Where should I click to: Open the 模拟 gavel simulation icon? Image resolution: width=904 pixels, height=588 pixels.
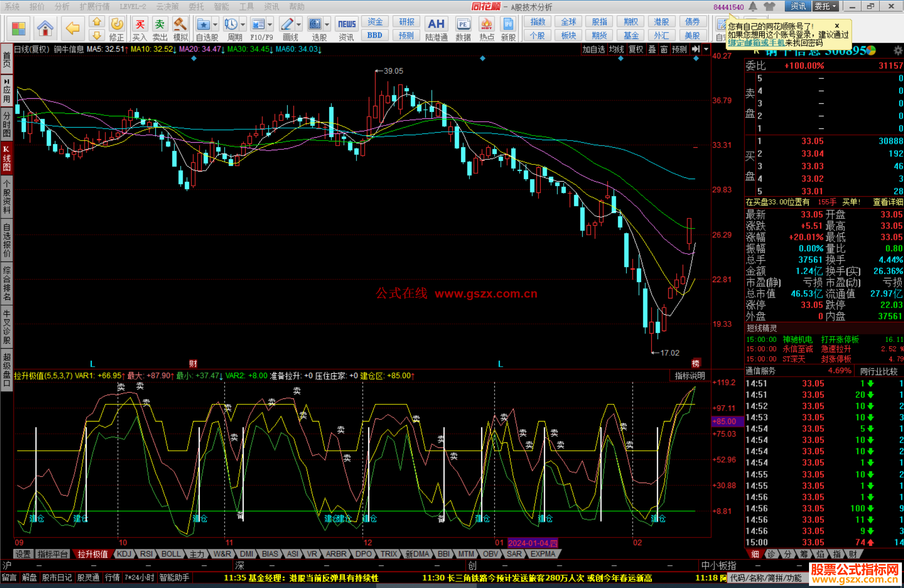click(x=180, y=25)
